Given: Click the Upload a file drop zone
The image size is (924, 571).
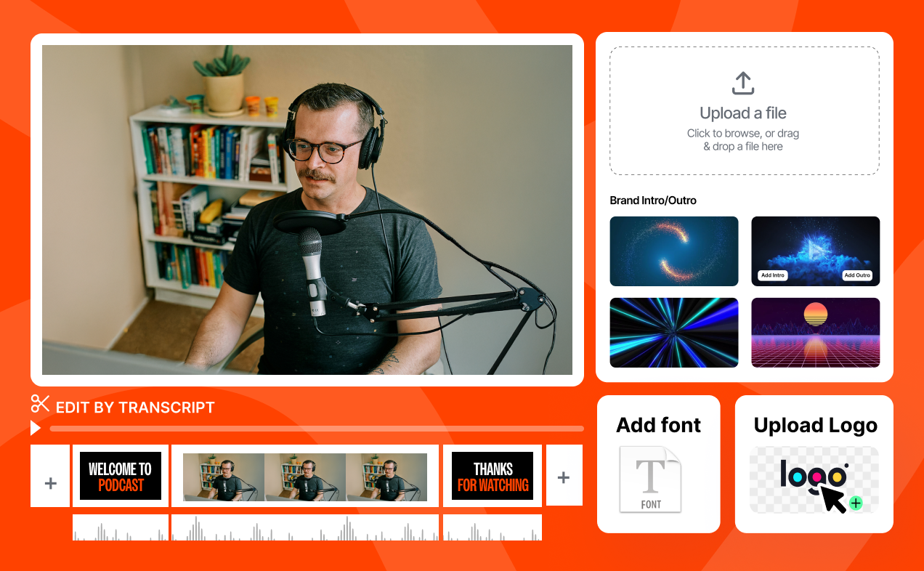Looking at the screenshot, I should 745,111.
